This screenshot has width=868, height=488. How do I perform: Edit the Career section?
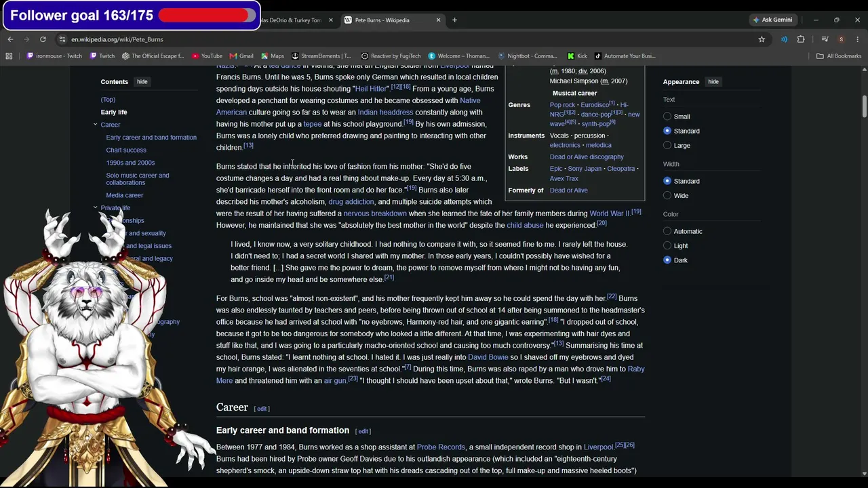coord(262,409)
